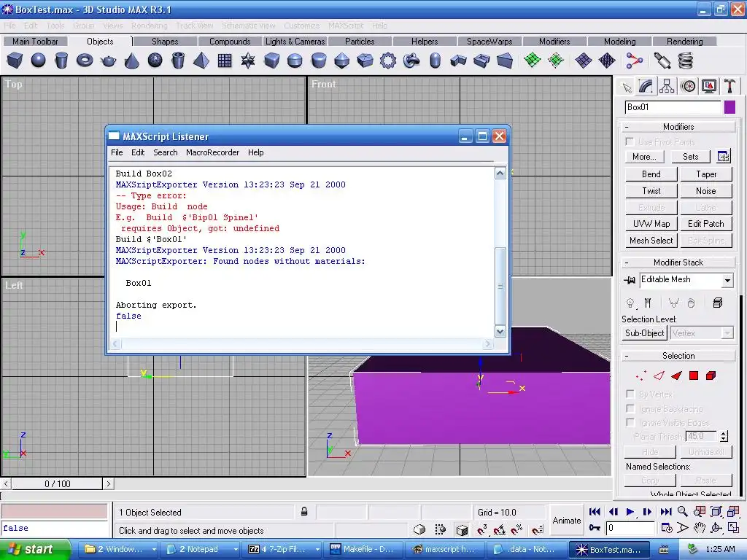Toggle the pin stack pushpin icon
The image size is (747, 560).
click(x=630, y=280)
